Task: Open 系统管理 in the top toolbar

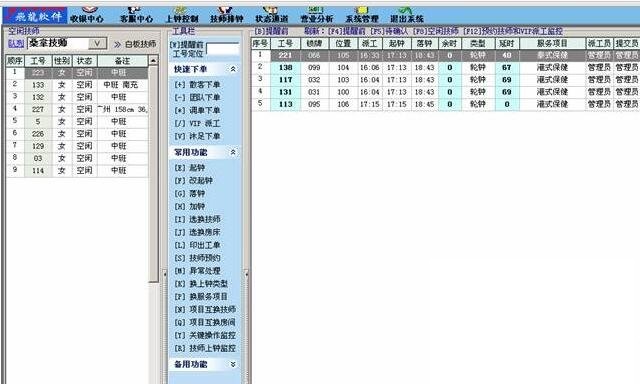Action: [362, 15]
